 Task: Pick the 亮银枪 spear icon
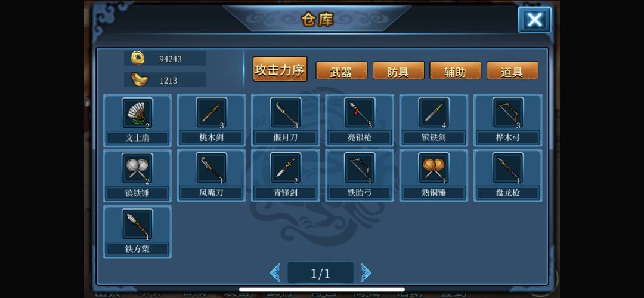click(360, 113)
